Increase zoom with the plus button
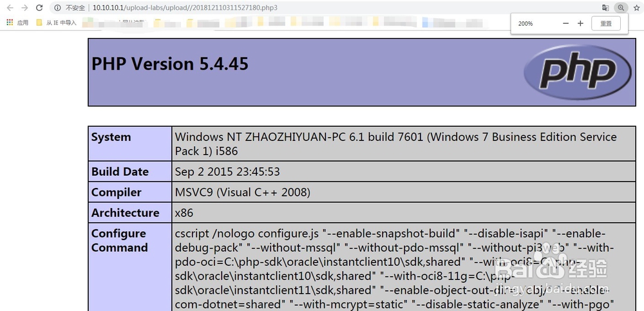 tap(580, 23)
